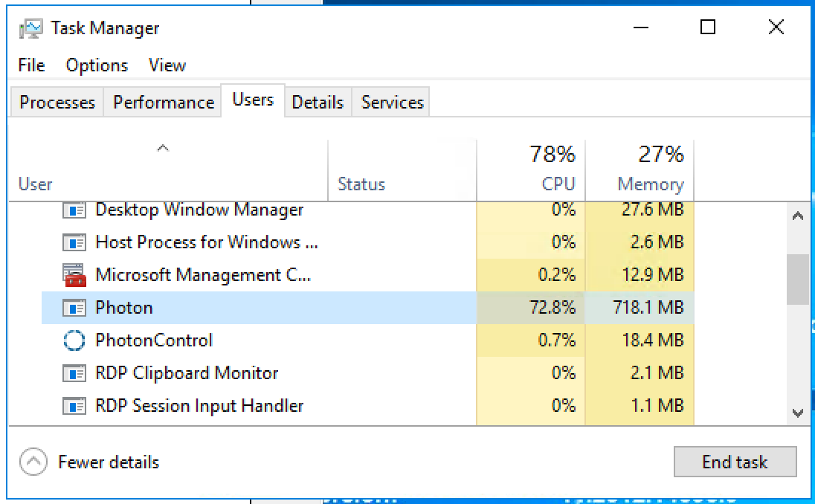This screenshot has width=815, height=504.
Task: Collapse view with Fewer details chevron
Action: (33, 462)
